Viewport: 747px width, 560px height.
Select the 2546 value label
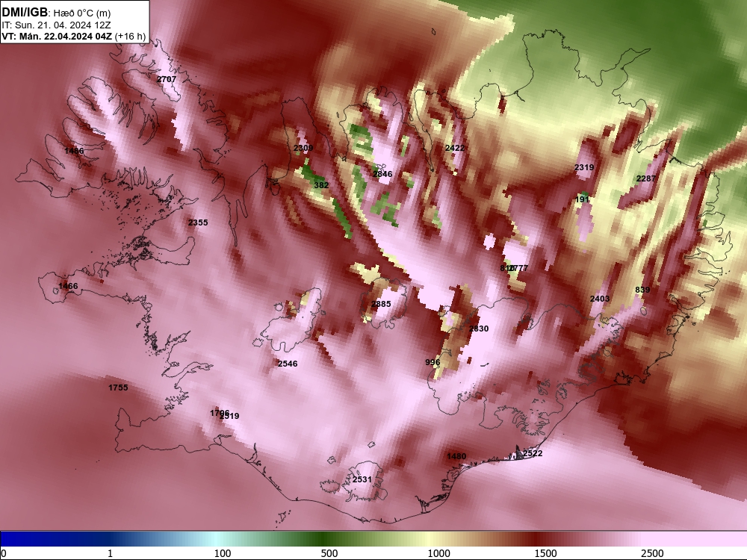(288, 364)
